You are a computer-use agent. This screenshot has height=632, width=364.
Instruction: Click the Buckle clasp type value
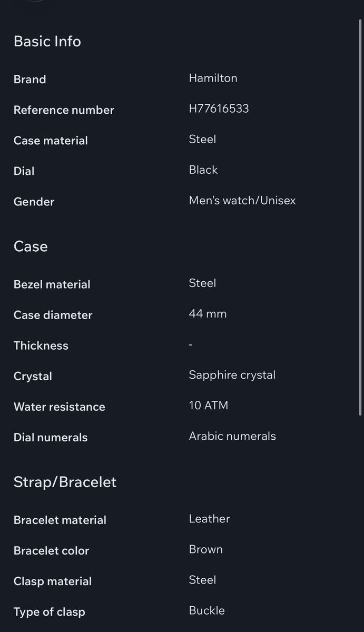point(206,610)
